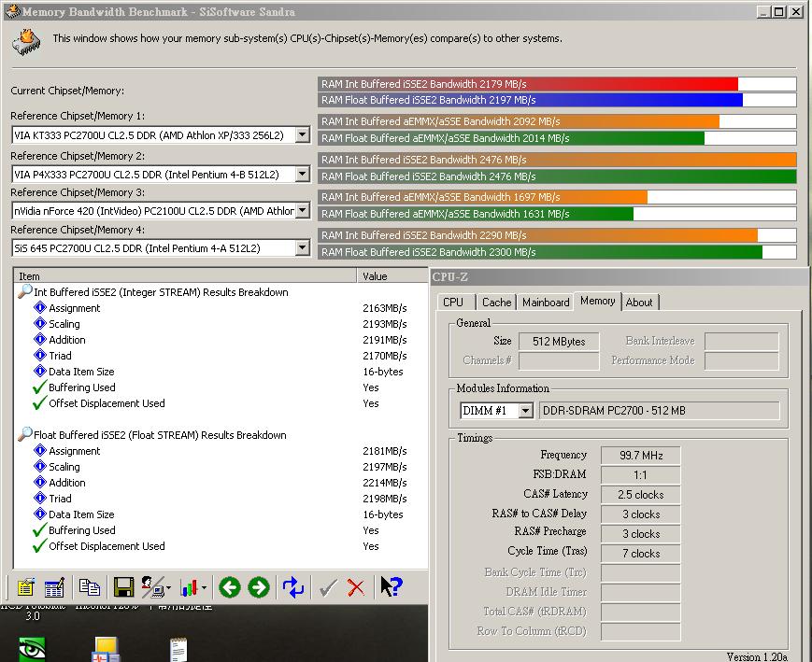Open the About tab in CPU-Z
This screenshot has width=812, height=662.
639,303
